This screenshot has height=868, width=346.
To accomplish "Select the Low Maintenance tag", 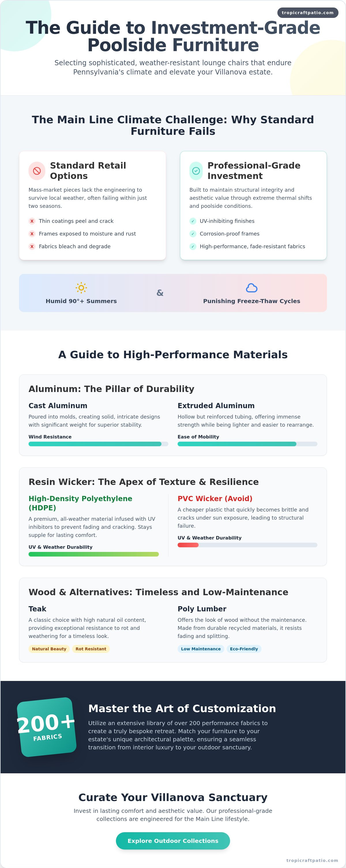I will [x=201, y=649].
